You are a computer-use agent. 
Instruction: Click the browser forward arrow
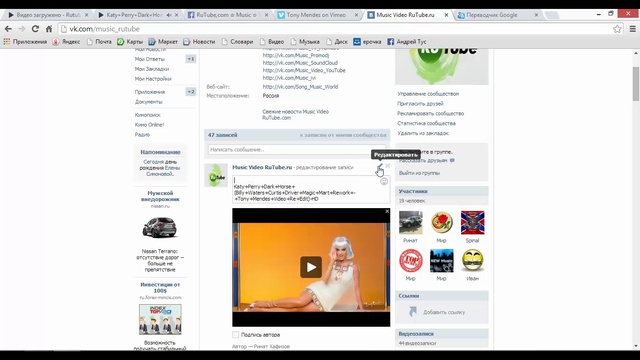click(22, 29)
